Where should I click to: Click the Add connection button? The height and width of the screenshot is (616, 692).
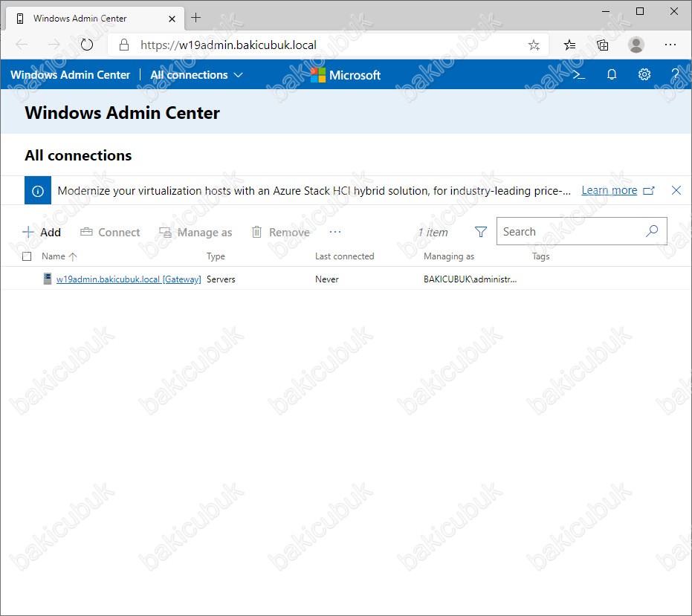click(x=42, y=232)
